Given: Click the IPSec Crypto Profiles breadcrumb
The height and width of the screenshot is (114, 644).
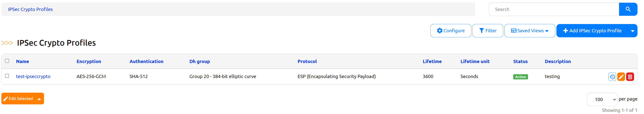Looking at the screenshot, I should [x=30, y=9].
